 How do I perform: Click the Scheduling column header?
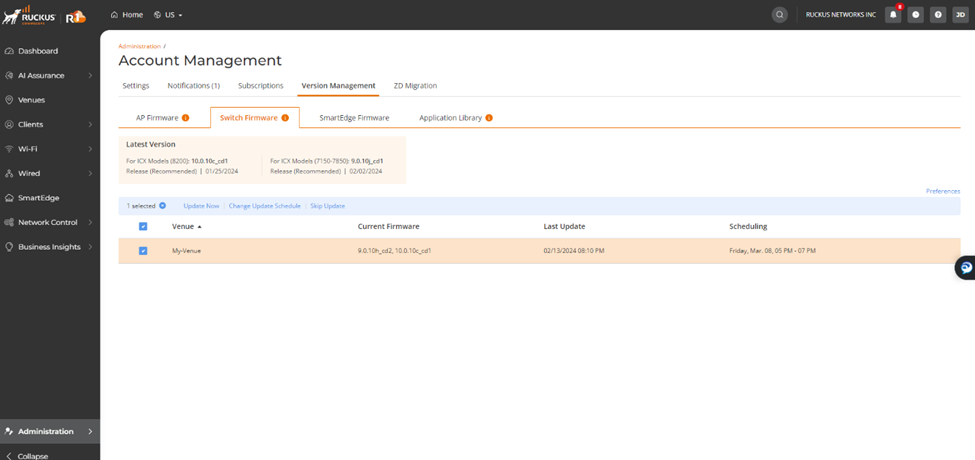coord(748,226)
